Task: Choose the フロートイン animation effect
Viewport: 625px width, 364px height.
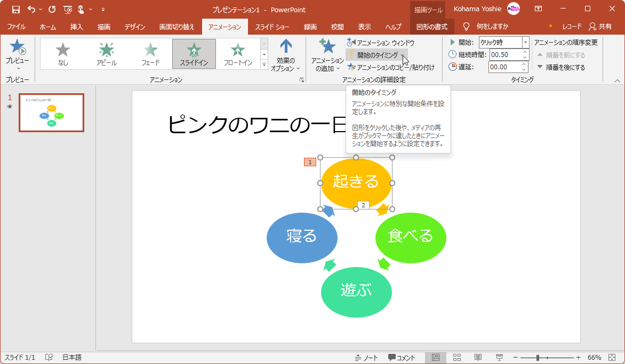Action: [x=239, y=53]
